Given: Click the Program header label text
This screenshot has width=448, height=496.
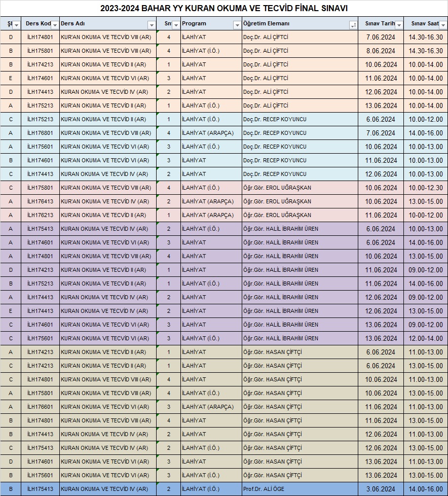Looking at the screenshot, I should (194, 24).
